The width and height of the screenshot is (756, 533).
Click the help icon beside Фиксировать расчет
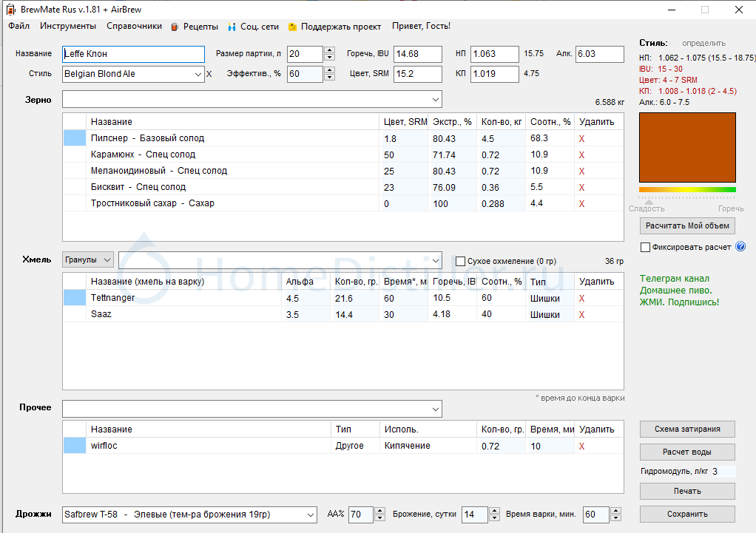[740, 247]
